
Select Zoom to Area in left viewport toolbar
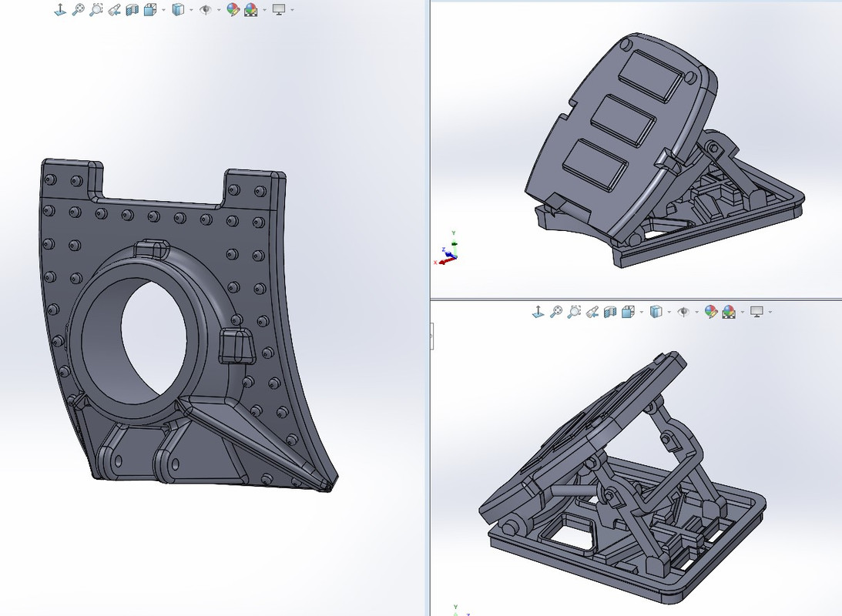[x=96, y=10]
